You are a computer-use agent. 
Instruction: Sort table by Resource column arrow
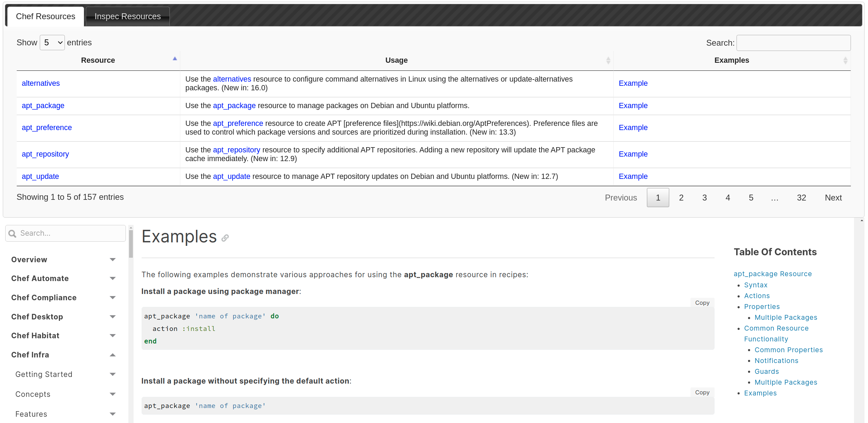point(175,59)
